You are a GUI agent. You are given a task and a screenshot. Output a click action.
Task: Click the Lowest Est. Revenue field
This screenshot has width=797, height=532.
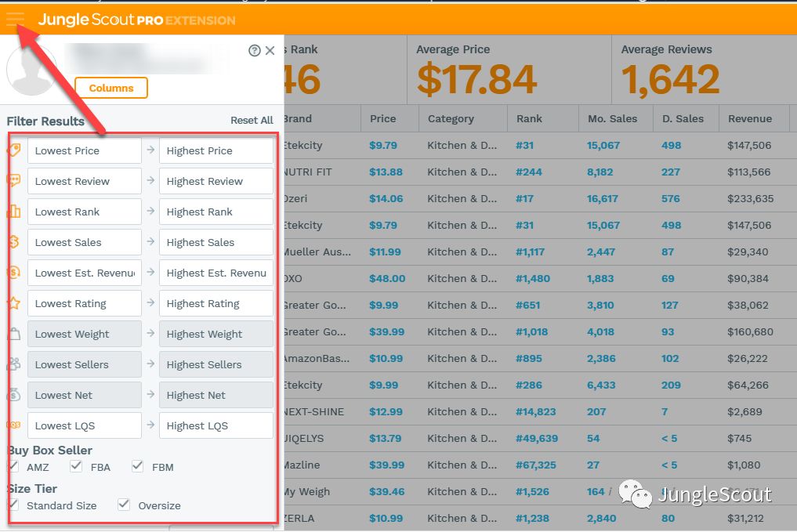click(85, 273)
